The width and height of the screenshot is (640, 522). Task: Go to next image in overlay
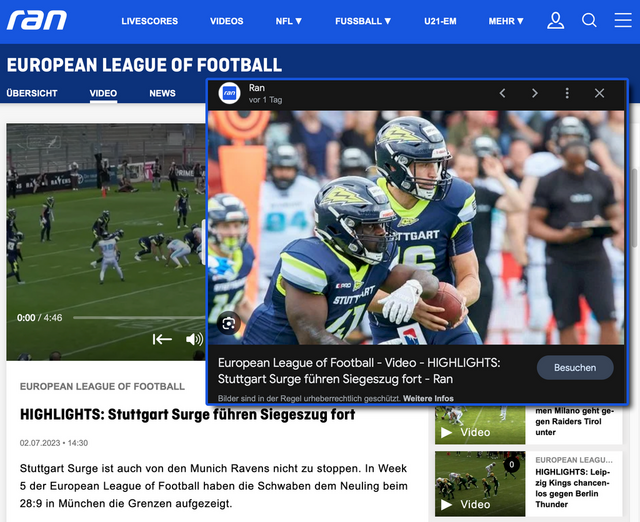point(535,93)
